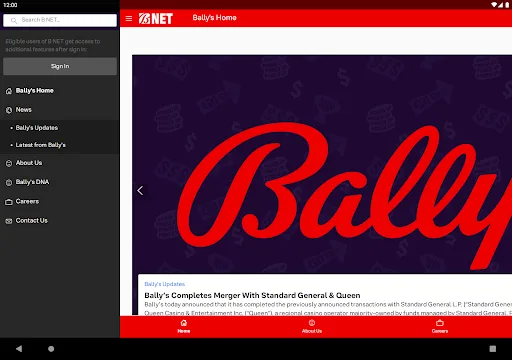512x360 pixels.
Task: Click the eligible users sign-in notice text
Action: point(53,45)
